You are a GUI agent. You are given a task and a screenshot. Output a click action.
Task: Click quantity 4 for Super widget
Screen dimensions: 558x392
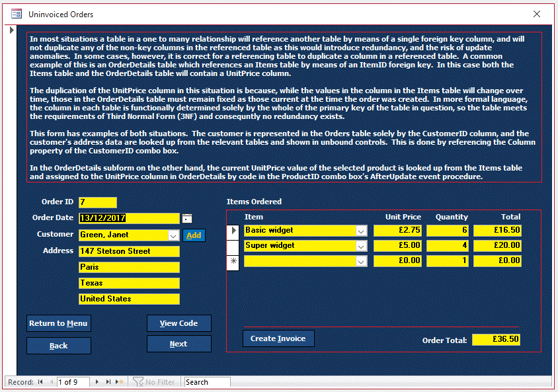point(448,246)
